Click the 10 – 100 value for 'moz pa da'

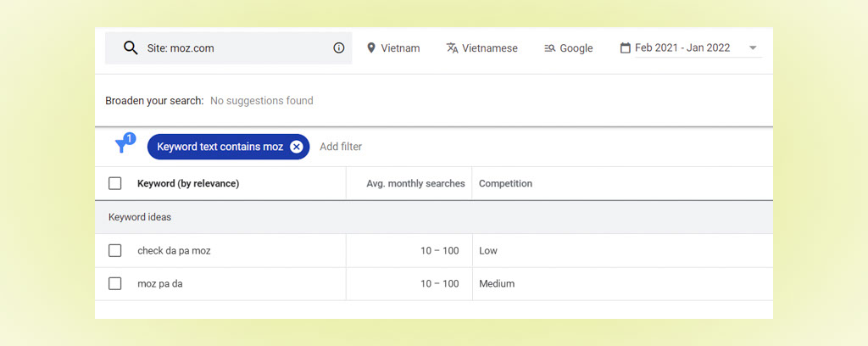point(440,283)
